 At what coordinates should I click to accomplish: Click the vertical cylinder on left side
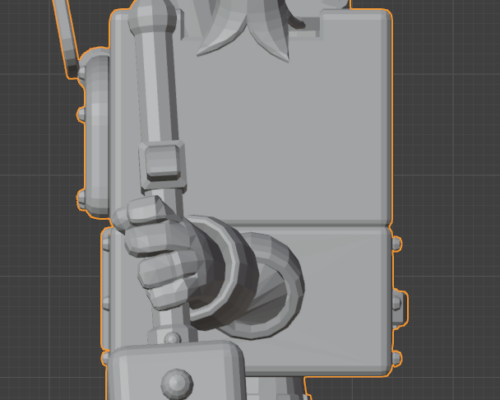click(97, 135)
